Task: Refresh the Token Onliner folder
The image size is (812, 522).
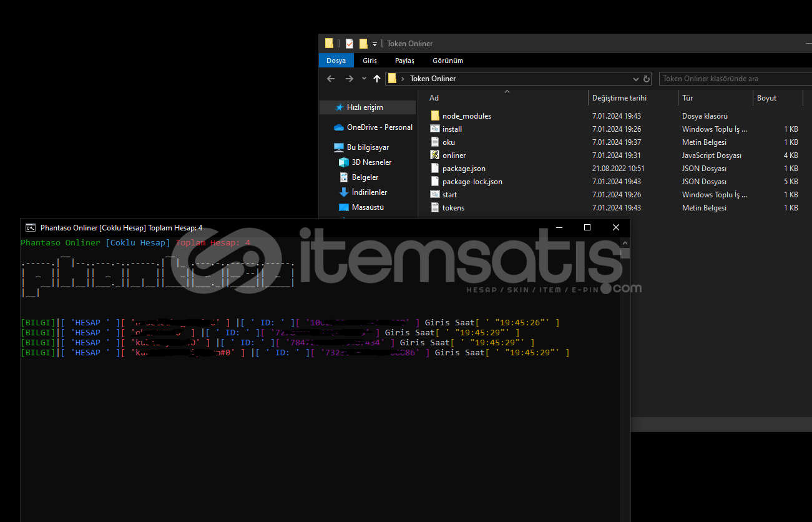Action: tap(647, 79)
